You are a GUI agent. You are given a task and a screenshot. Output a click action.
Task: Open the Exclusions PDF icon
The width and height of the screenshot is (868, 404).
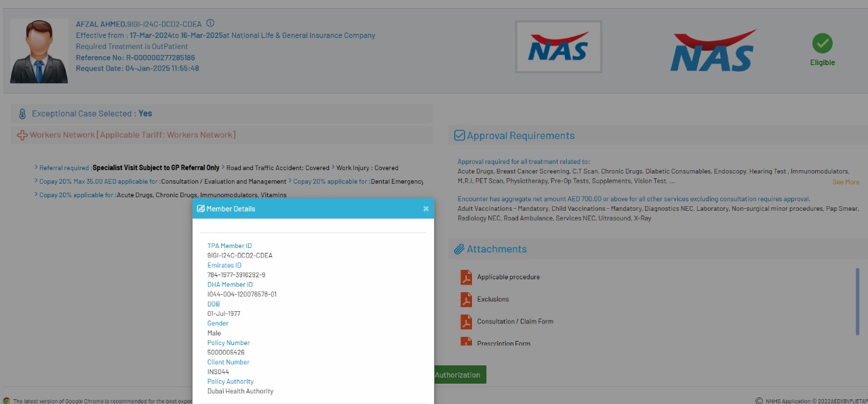pos(466,300)
